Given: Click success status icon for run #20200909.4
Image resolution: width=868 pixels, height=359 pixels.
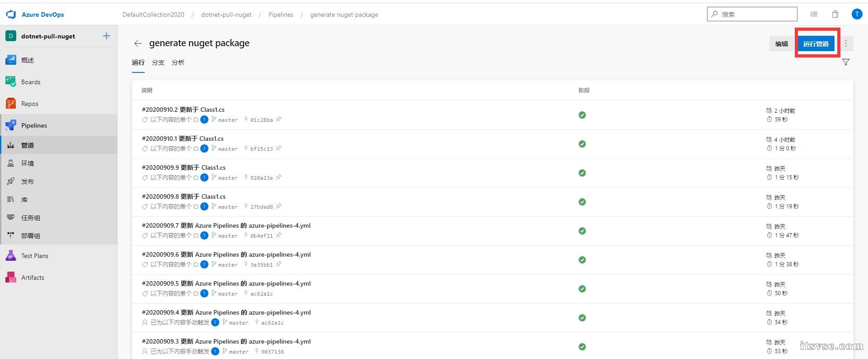Looking at the screenshot, I should [582, 318].
